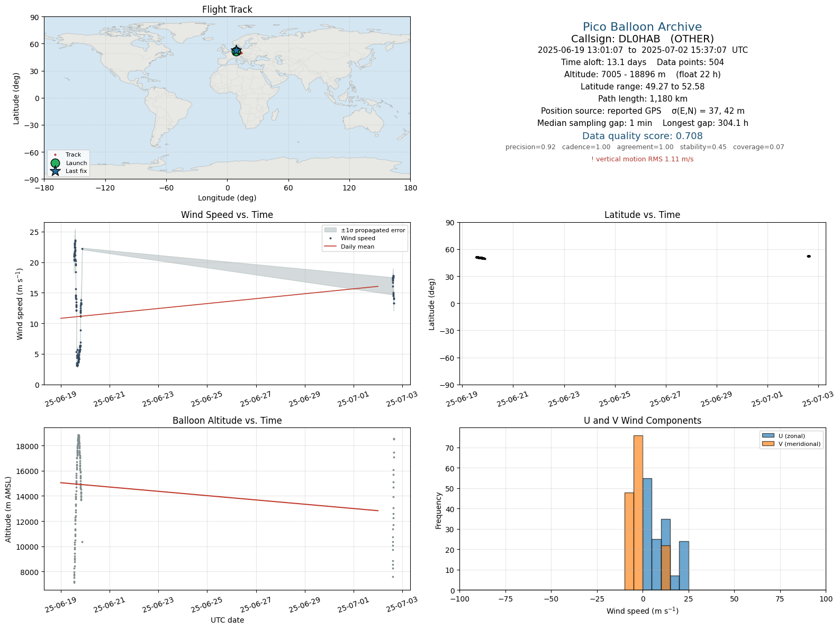Click the orange V (meridional) legend swatch
Viewport: 840px width, 629px height.
[x=768, y=444]
